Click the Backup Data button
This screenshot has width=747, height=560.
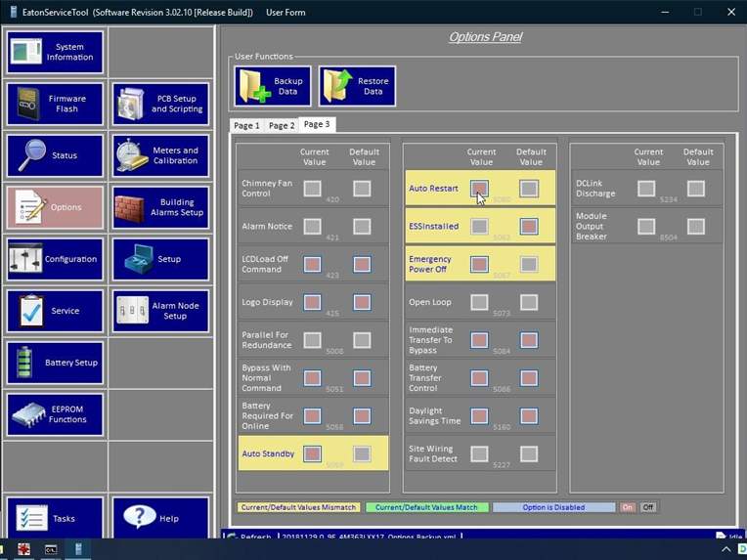pos(273,86)
